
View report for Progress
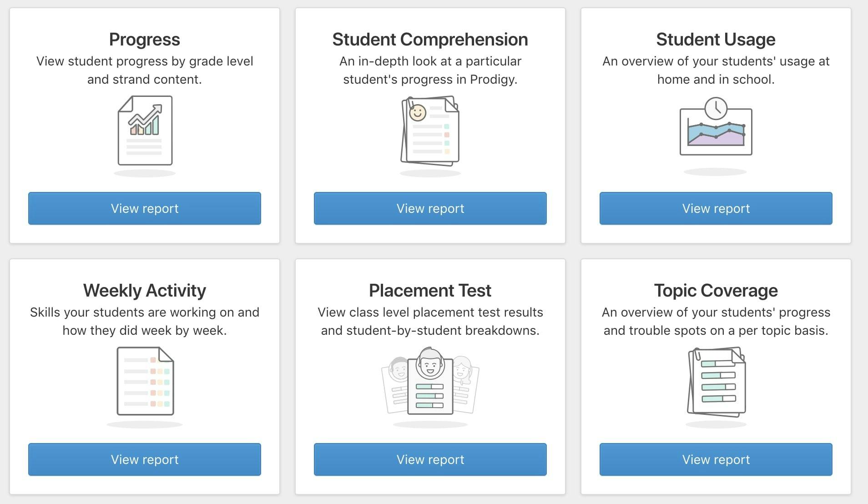(x=145, y=208)
